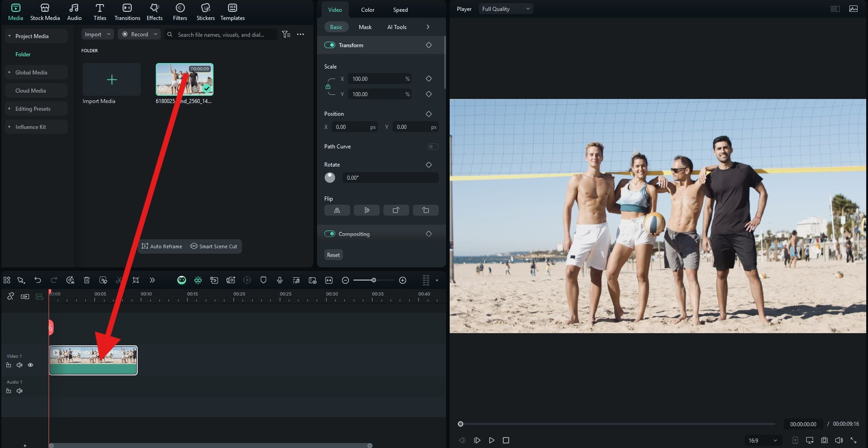Open the Effects tab
Viewport: 868px width, 448px height.
[154, 12]
